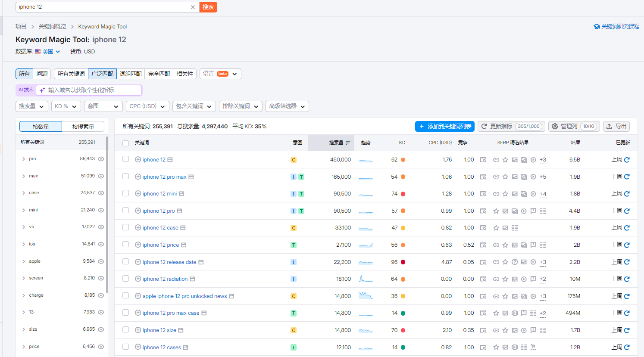Select all keywords with header checkbox

pos(125,143)
